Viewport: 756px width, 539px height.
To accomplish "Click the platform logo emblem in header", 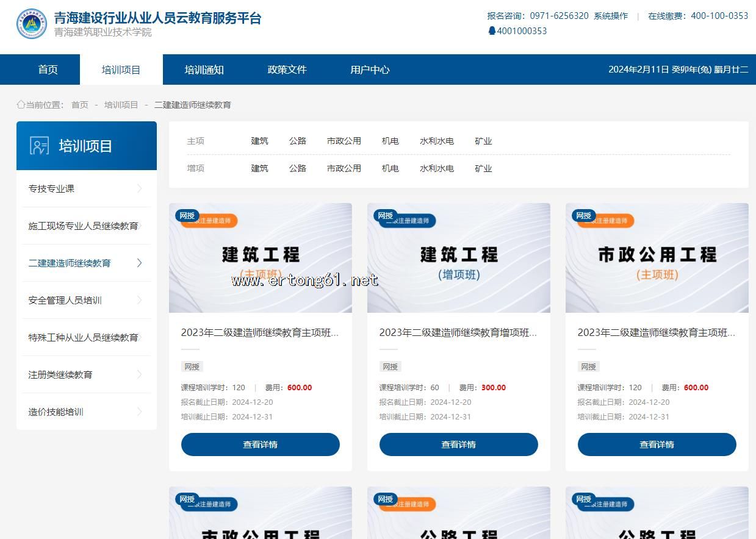I will click(x=32, y=24).
